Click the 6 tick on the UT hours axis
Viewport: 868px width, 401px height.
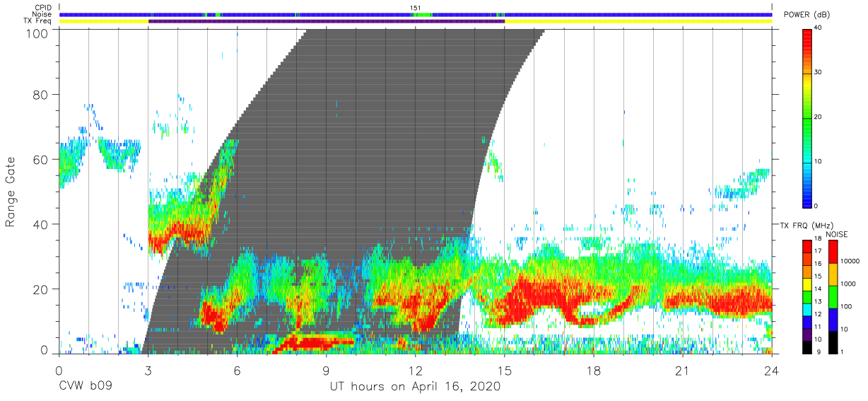[x=237, y=370]
